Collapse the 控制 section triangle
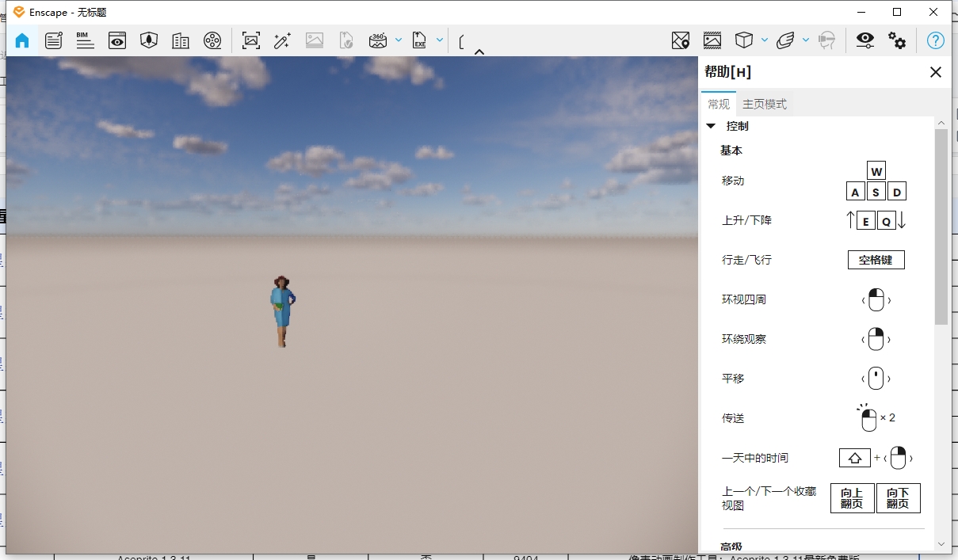The width and height of the screenshot is (958, 560). pyautogui.click(x=711, y=126)
